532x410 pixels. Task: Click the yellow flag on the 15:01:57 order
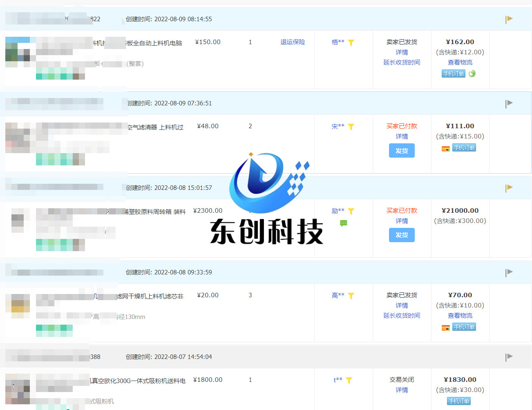point(509,188)
